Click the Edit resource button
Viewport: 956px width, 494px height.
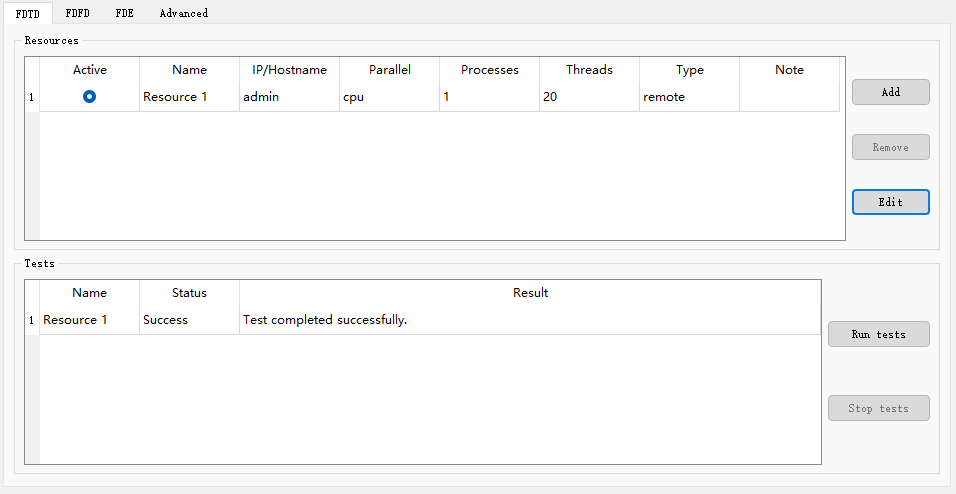891,202
